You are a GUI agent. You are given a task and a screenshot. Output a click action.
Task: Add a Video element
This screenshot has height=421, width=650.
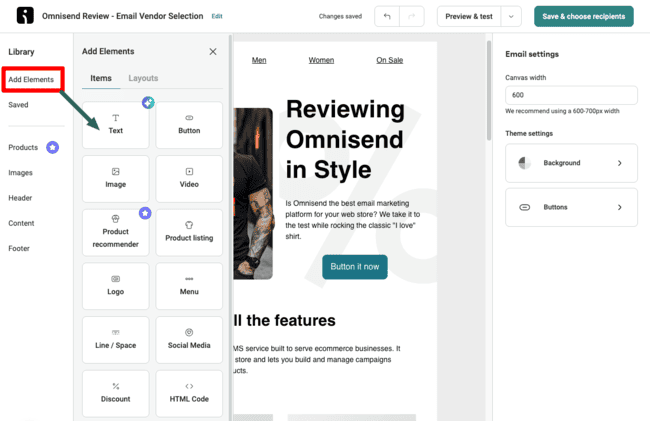[x=189, y=179]
